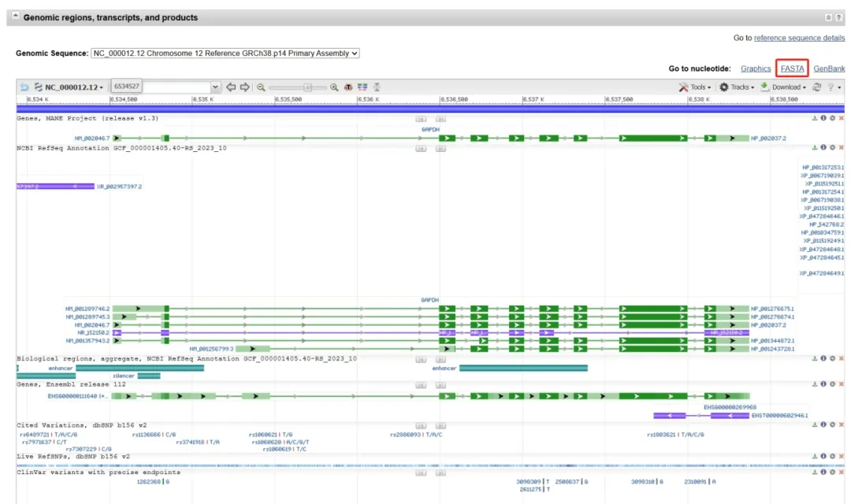
Task: Click the back arrow icon in viewer toolbar
Action: tap(24, 87)
